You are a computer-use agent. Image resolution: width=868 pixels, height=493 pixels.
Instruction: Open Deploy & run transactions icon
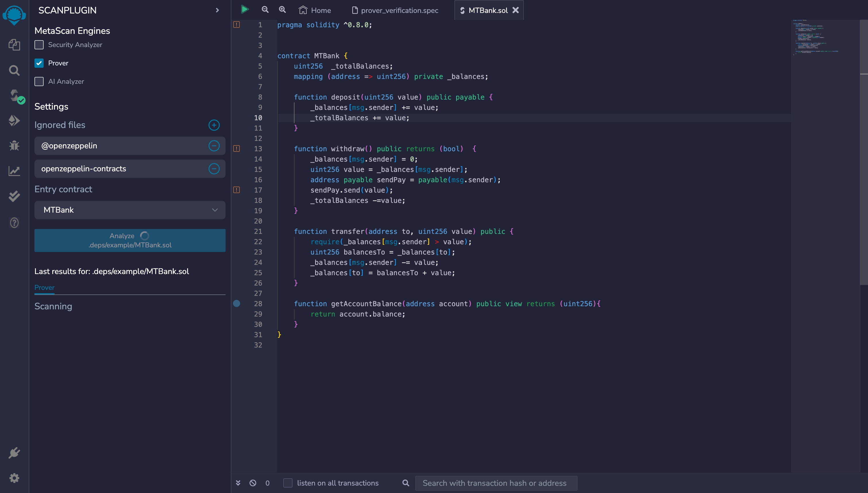tap(14, 121)
